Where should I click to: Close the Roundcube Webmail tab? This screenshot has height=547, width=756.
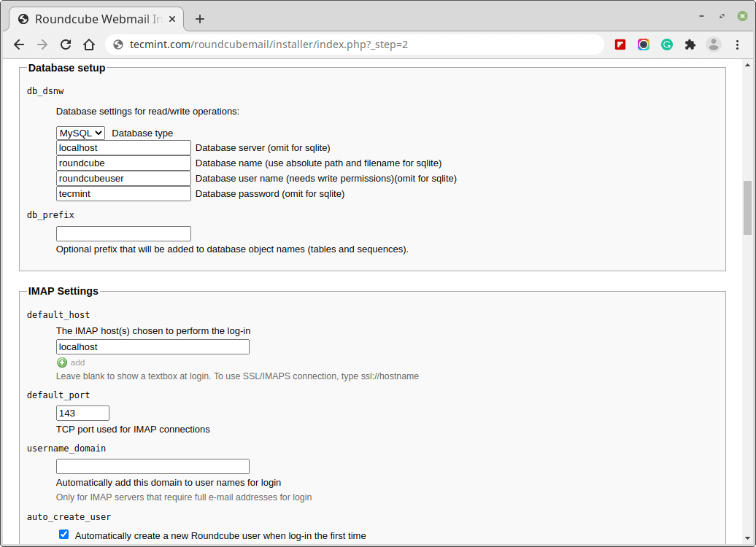pyautogui.click(x=172, y=19)
